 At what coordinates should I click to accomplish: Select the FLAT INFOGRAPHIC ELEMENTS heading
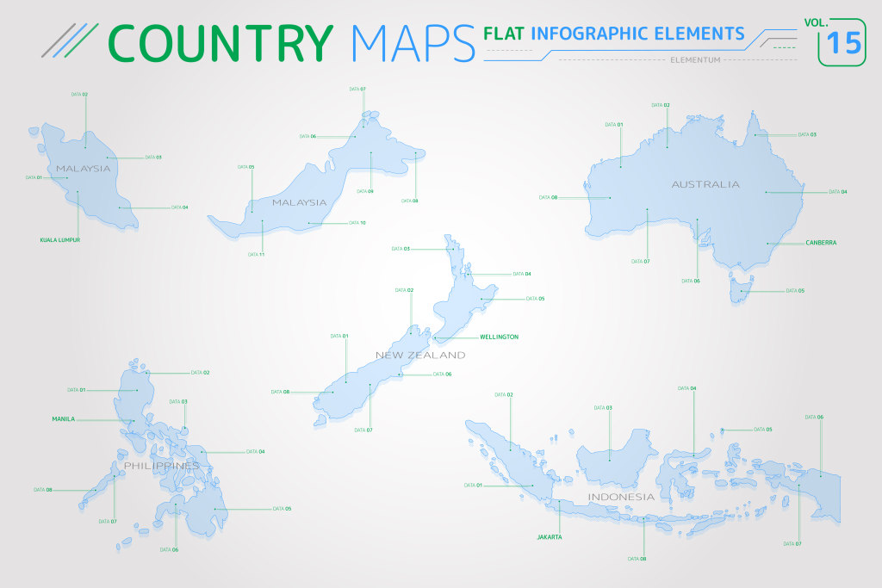click(614, 34)
